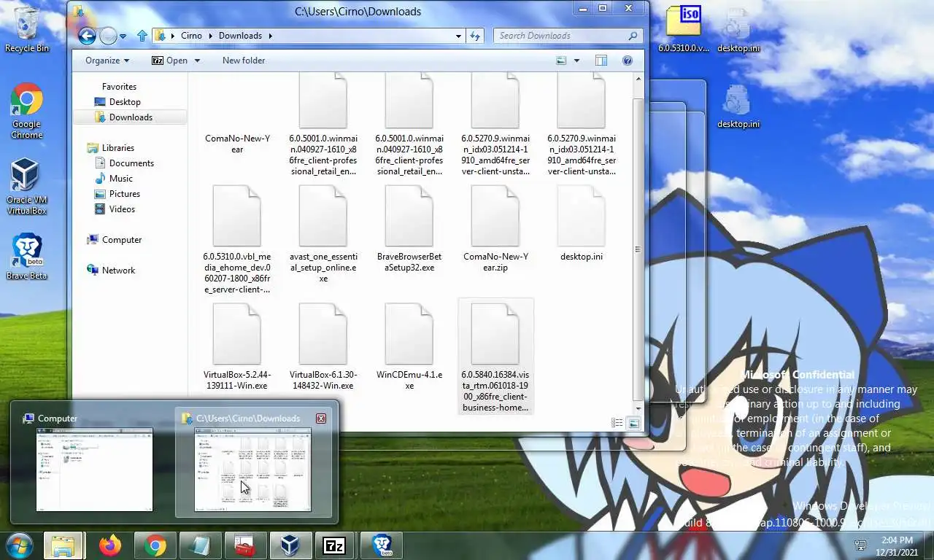934x560 pixels.
Task: Open Brave Beta from taskbar
Action: (382, 546)
